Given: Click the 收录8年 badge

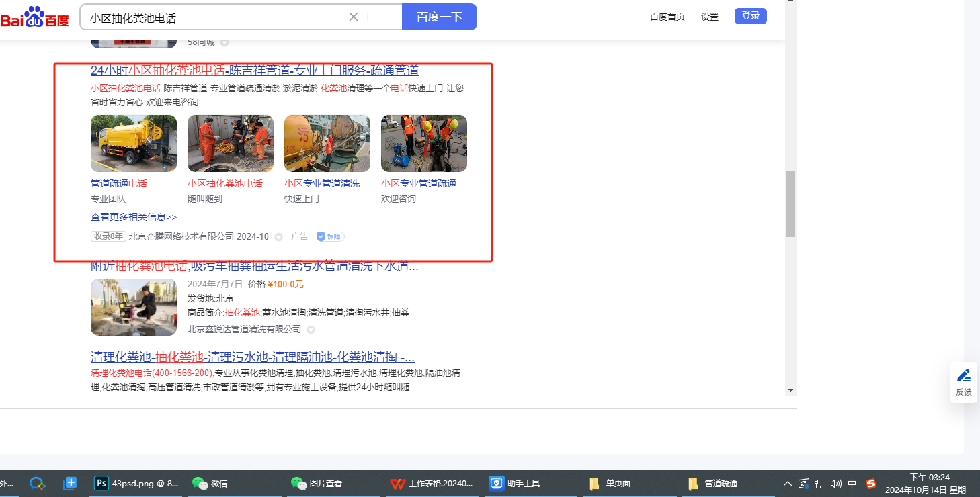Looking at the screenshot, I should coord(109,236).
